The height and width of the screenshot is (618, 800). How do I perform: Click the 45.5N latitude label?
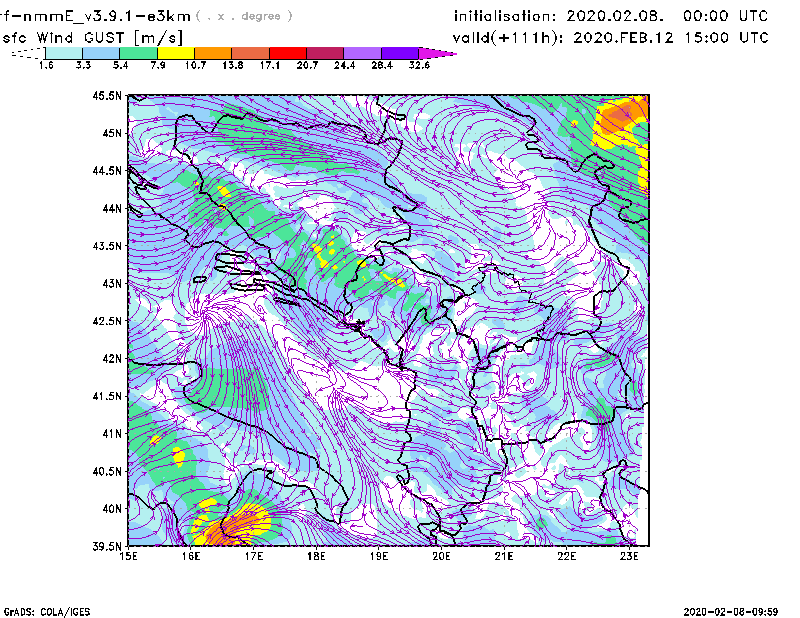107,95
